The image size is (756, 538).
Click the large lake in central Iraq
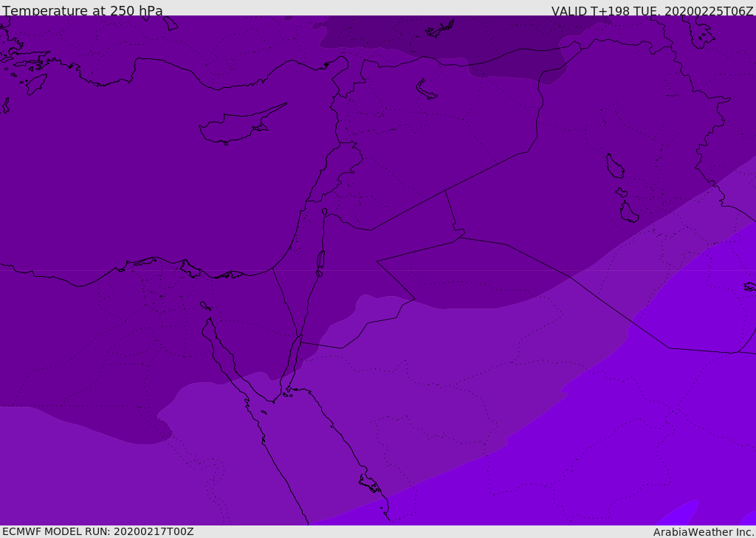point(615,166)
